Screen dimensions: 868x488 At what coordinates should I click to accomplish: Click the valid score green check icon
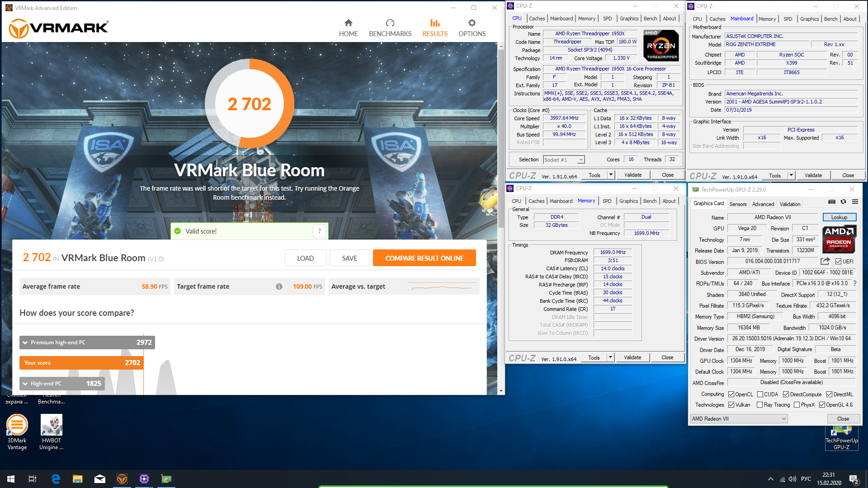click(x=178, y=231)
